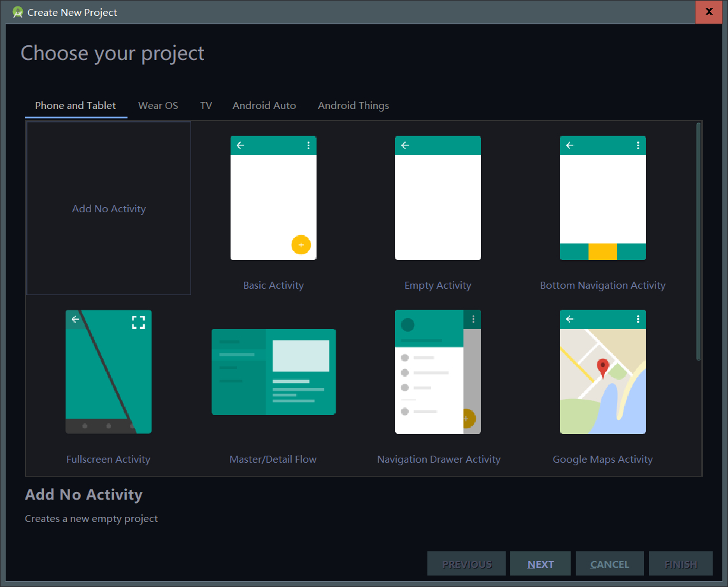The image size is (728, 587).
Task: Select the Bottom Navigation Activity thumbnail
Action: tap(603, 198)
